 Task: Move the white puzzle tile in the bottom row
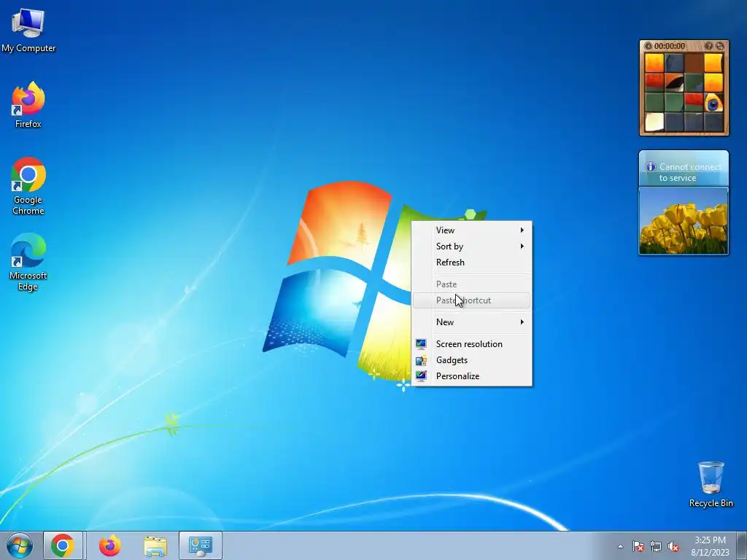[x=654, y=122]
